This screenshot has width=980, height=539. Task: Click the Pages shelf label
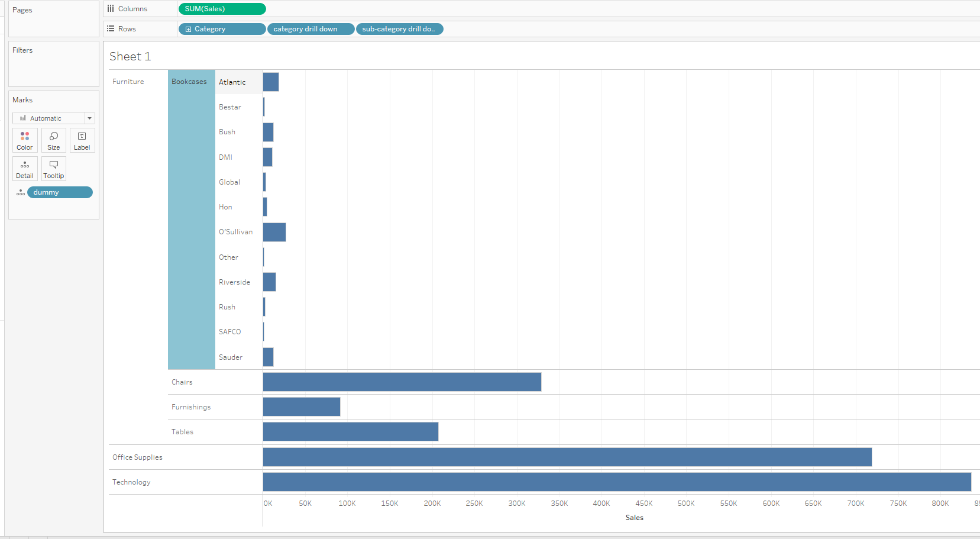tap(22, 10)
